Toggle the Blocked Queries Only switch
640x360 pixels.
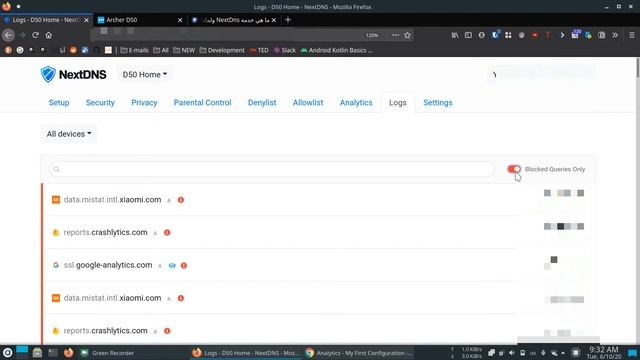(514, 169)
